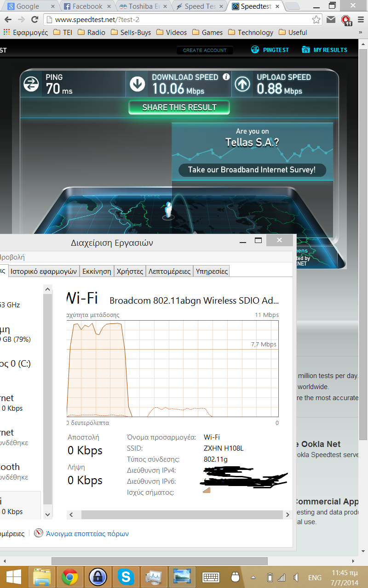Open the Radio bookmarks folder
This screenshot has width=368, height=588.
coord(92,33)
